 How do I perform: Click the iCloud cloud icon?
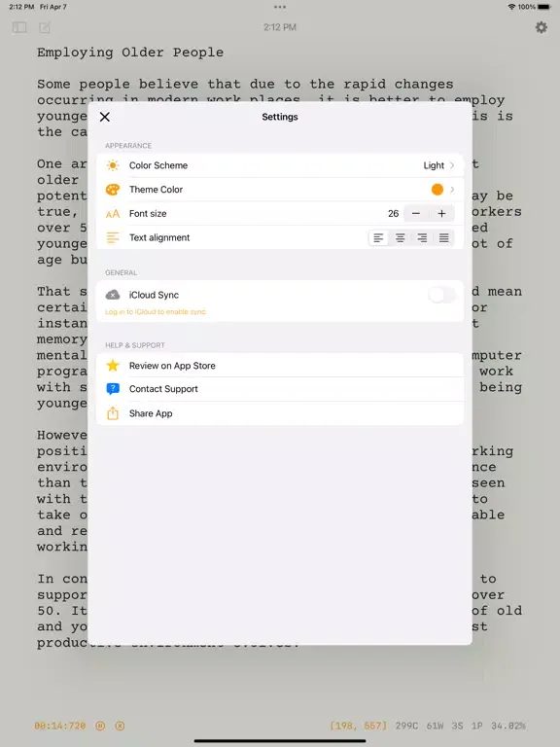[x=113, y=295]
